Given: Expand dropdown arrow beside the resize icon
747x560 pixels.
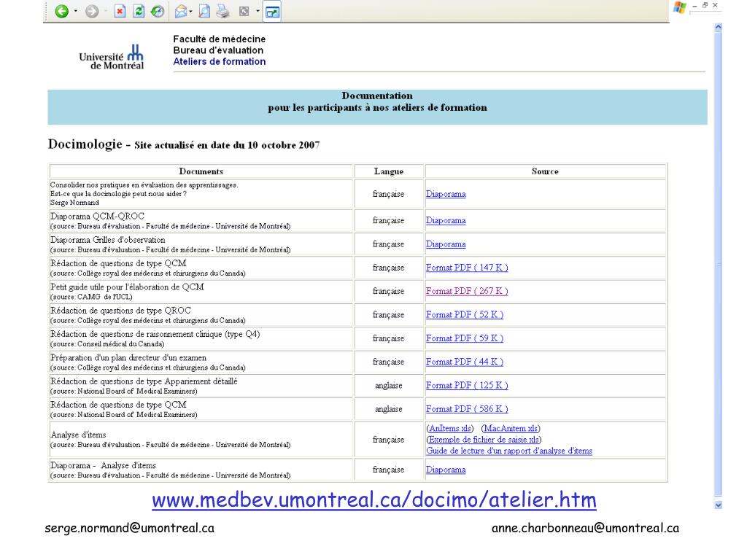Looking at the screenshot, I should point(258,11).
